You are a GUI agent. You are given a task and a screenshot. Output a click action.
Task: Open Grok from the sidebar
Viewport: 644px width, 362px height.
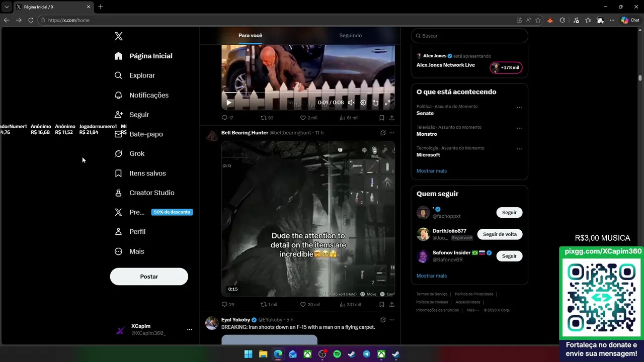click(x=129, y=153)
